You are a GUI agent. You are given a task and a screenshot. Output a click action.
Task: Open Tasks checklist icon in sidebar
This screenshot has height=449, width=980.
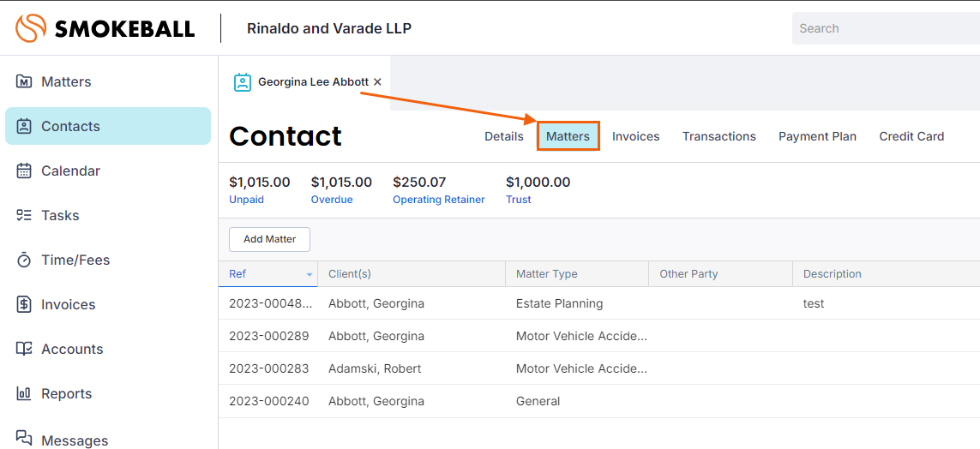[x=24, y=215]
